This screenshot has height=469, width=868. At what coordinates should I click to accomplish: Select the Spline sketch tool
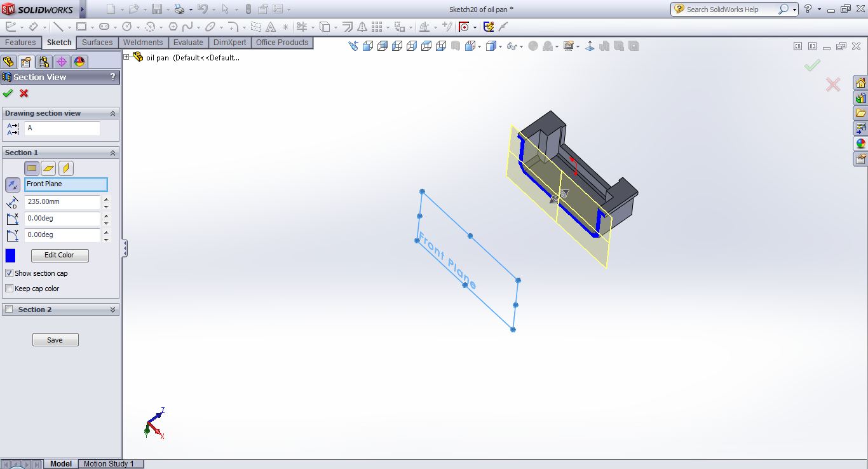click(187, 27)
